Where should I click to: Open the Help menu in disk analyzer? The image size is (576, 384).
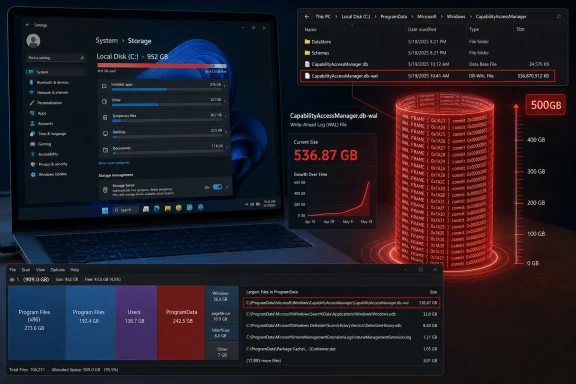75,270
